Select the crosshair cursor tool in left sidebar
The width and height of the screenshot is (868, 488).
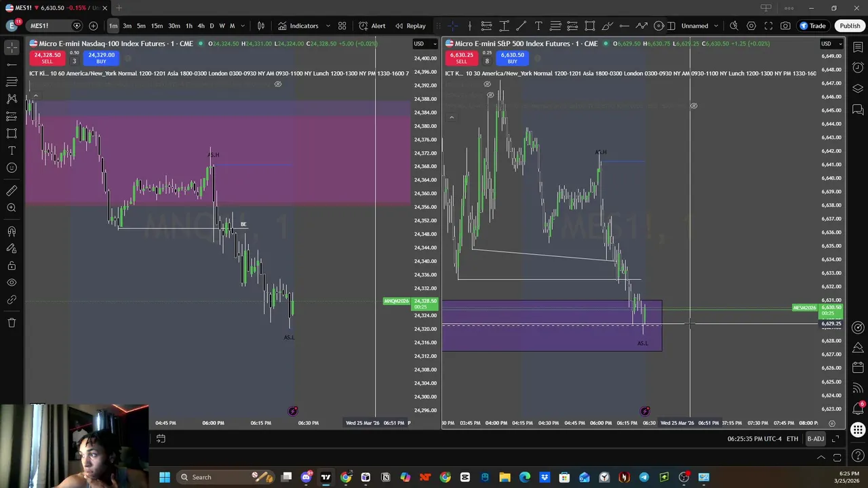pyautogui.click(x=12, y=47)
